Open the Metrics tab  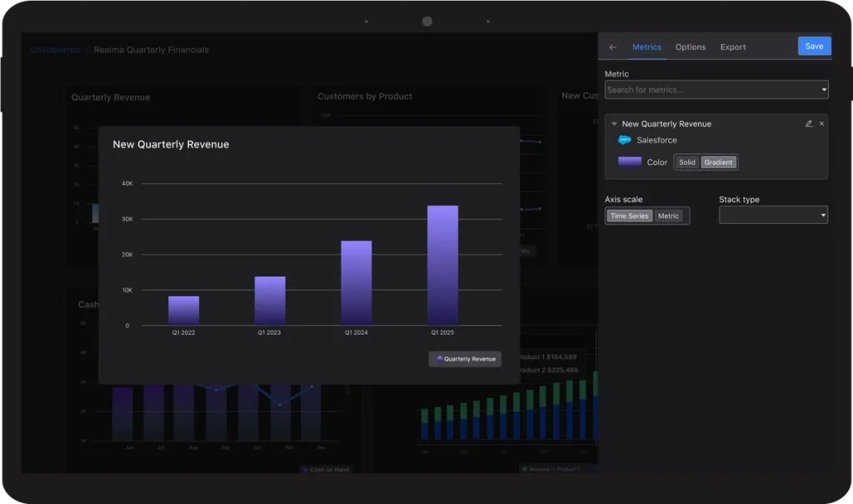point(646,47)
